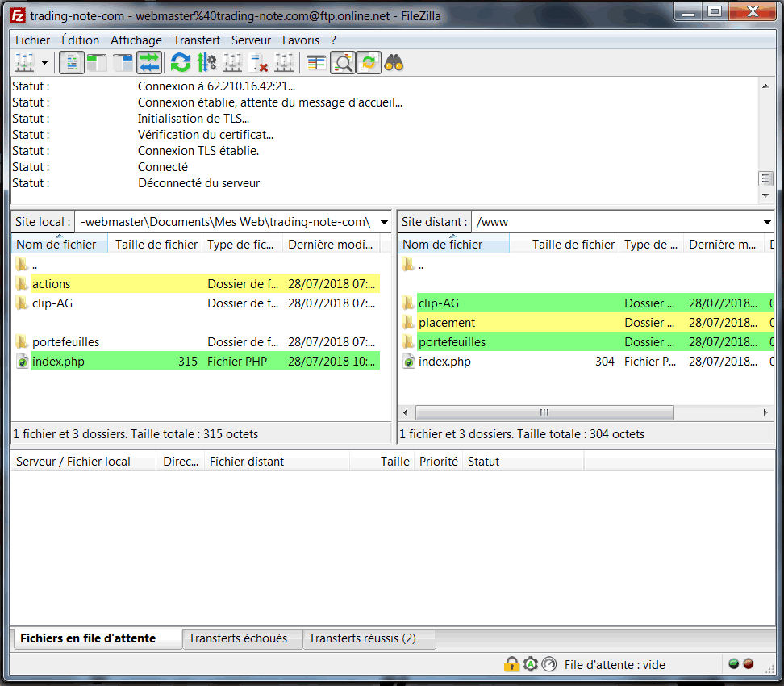
Task: Click remote placement folder icon
Action: point(408,323)
